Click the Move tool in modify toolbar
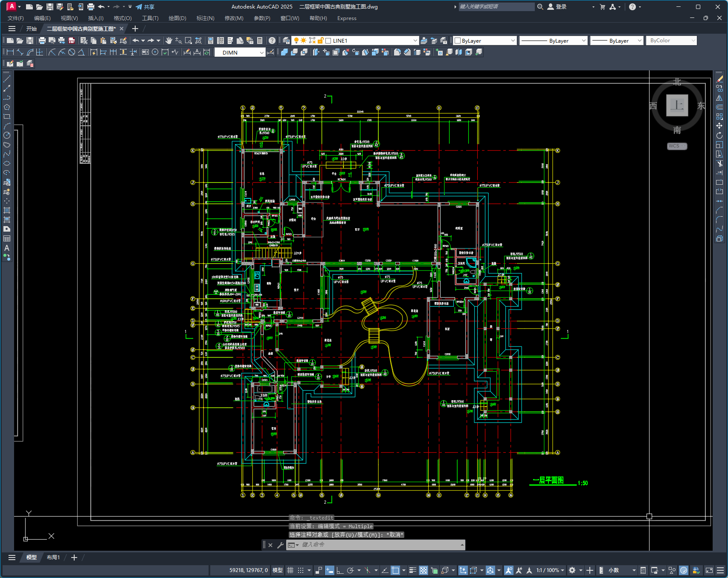The height and width of the screenshot is (578, 728). click(x=719, y=126)
